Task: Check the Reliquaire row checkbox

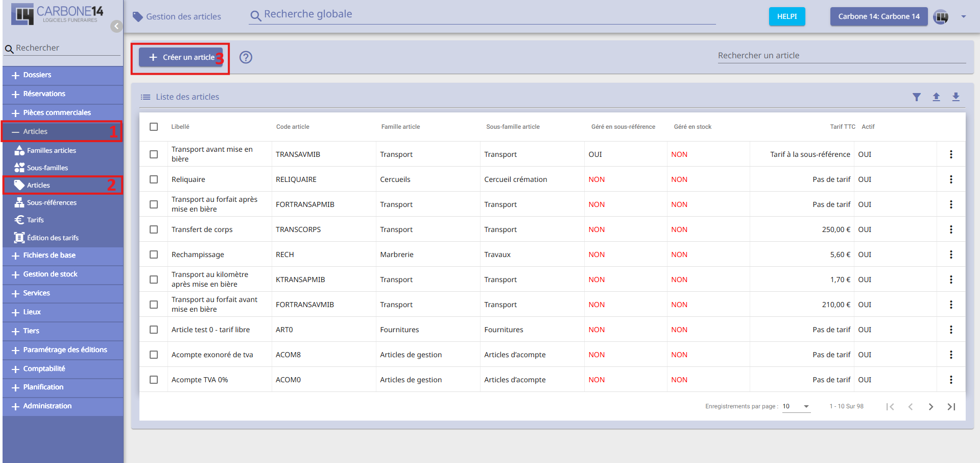Action: point(154,179)
